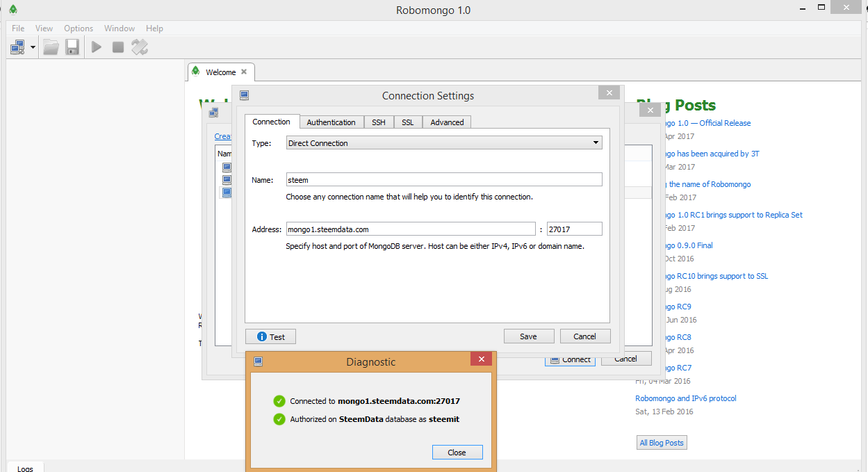Maximize the Robomongo main window
The width and height of the screenshot is (868, 472).
(821, 7)
